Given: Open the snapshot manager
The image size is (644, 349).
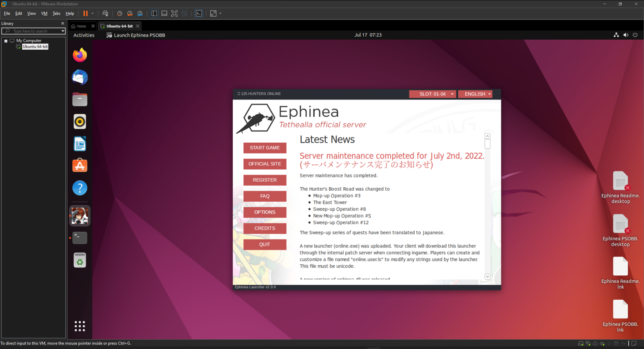Looking at the screenshot, I should coord(140,14).
